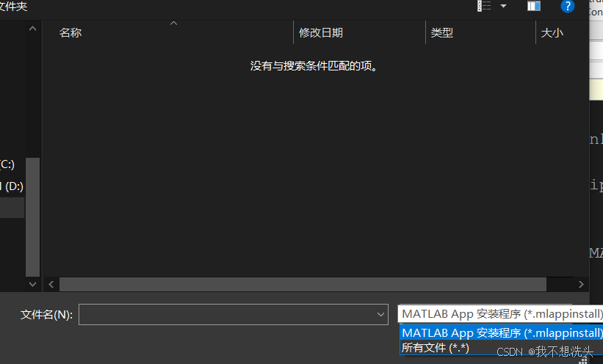This screenshot has width=603, height=364.
Task: Sort by the 大小 column header
Action: [552, 33]
